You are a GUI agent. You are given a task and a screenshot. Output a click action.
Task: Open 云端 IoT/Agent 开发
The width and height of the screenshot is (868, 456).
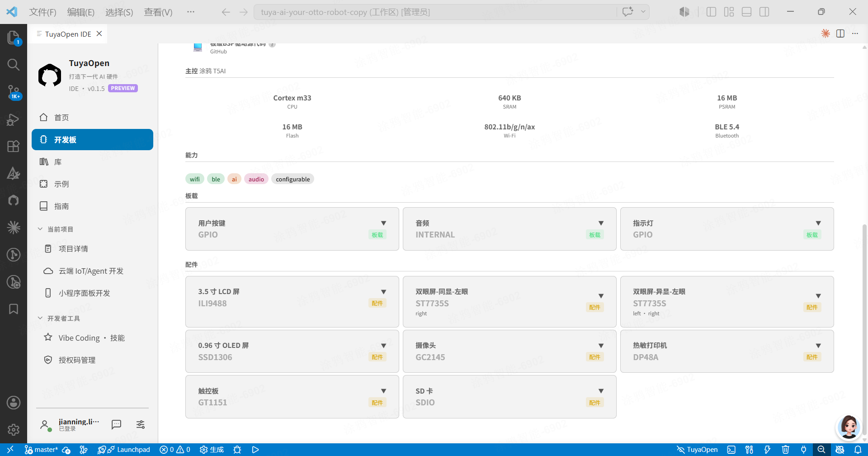click(x=92, y=271)
